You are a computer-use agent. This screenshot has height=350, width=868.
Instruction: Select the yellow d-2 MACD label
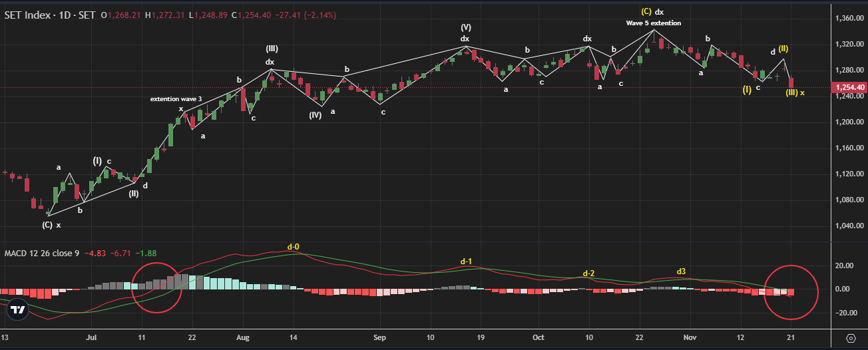click(589, 273)
